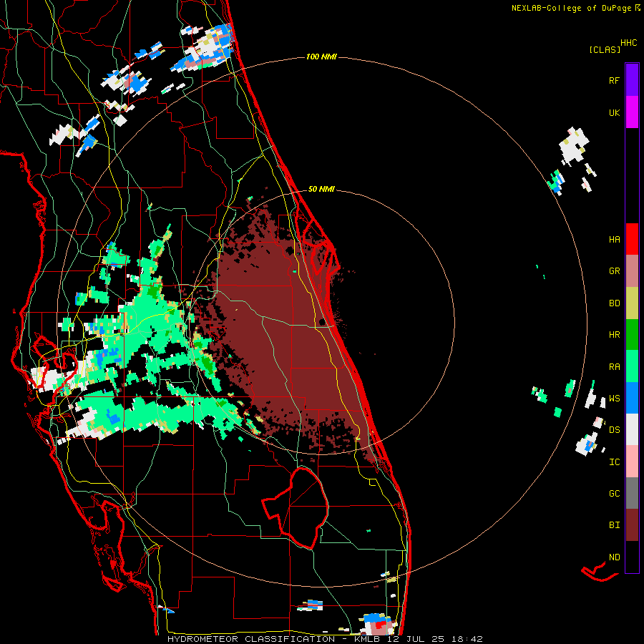Click the BD legend label

click(614, 303)
